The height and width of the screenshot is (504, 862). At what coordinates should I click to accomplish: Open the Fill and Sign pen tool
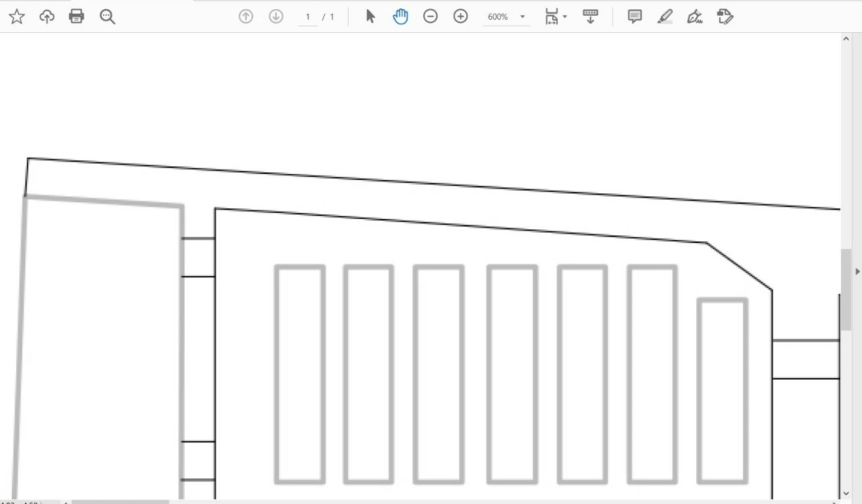695,16
